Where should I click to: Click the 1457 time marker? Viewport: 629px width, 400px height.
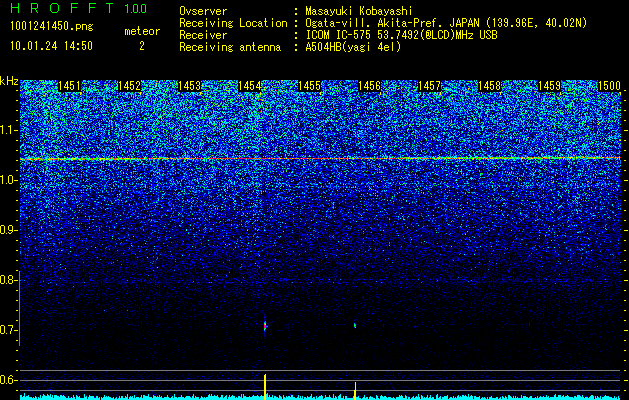pyautogui.click(x=429, y=86)
